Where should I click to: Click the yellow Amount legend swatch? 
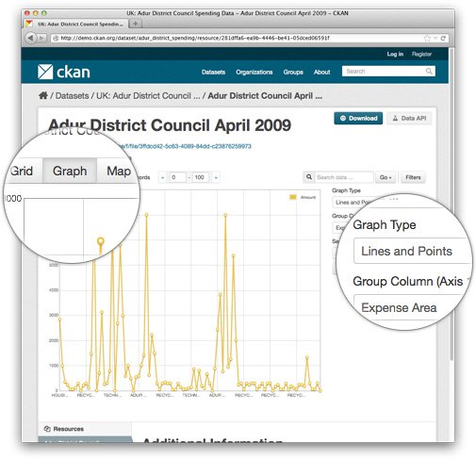pos(293,197)
